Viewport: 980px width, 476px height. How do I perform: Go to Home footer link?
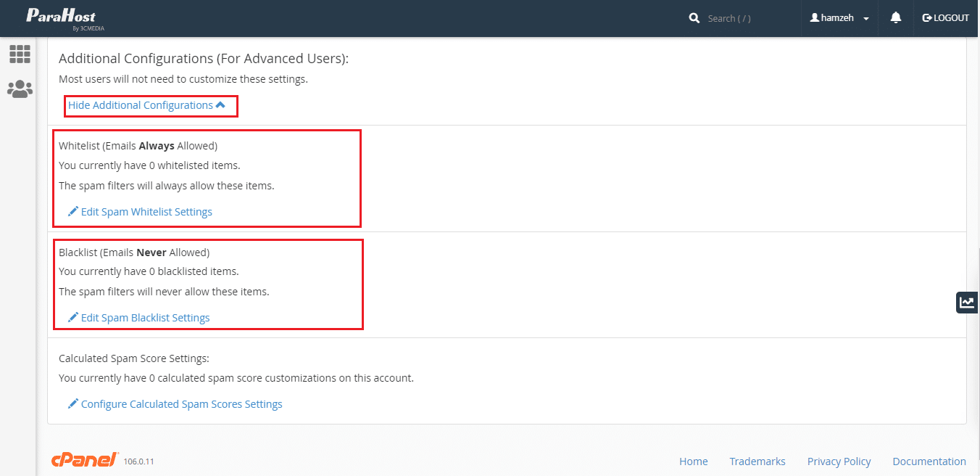pos(693,461)
